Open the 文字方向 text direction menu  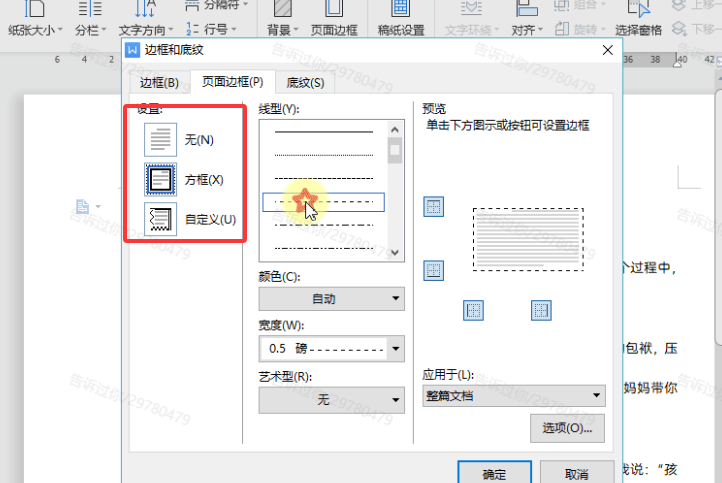tap(146, 18)
